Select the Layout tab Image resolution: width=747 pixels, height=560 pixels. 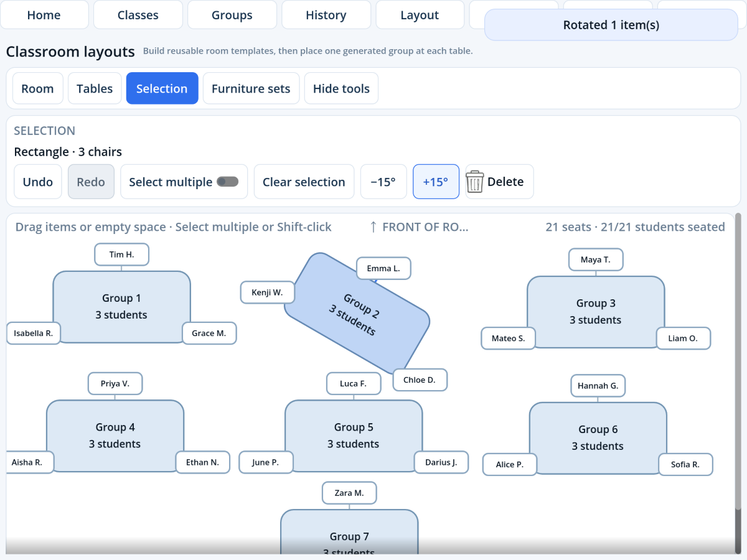420,15
